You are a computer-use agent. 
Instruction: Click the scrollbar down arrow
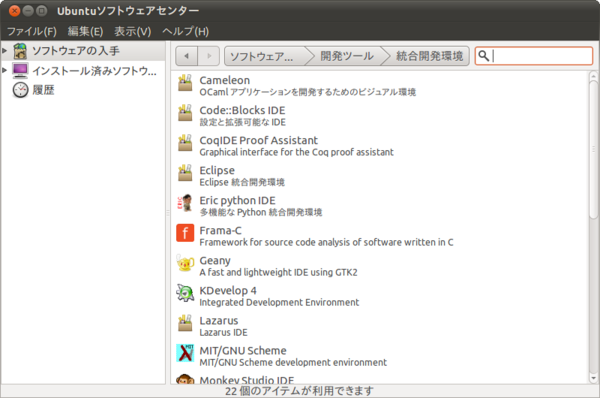tap(593, 378)
